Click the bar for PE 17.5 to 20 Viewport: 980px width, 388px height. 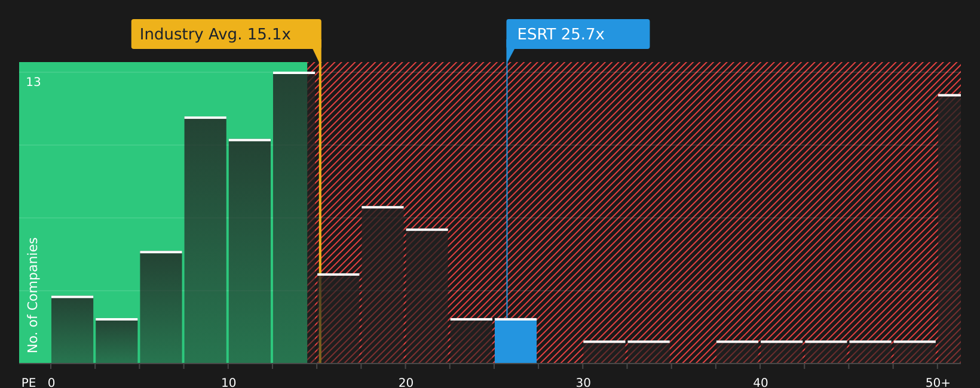point(382,285)
